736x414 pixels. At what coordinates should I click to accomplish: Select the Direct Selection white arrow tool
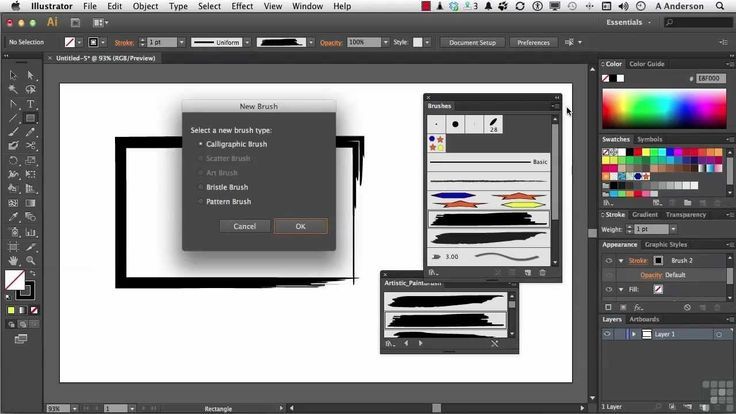point(31,75)
